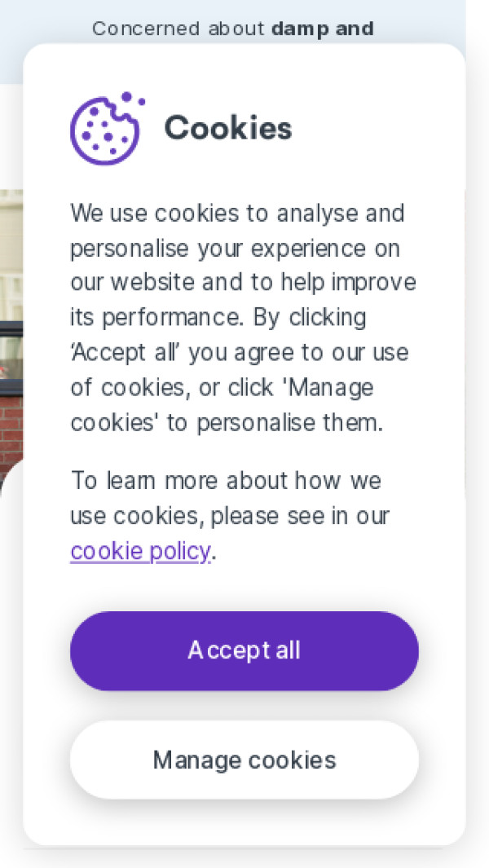Image resolution: width=489 pixels, height=868 pixels.
Task: Open the 'Concerned about damp and' banner
Action: pos(232,29)
